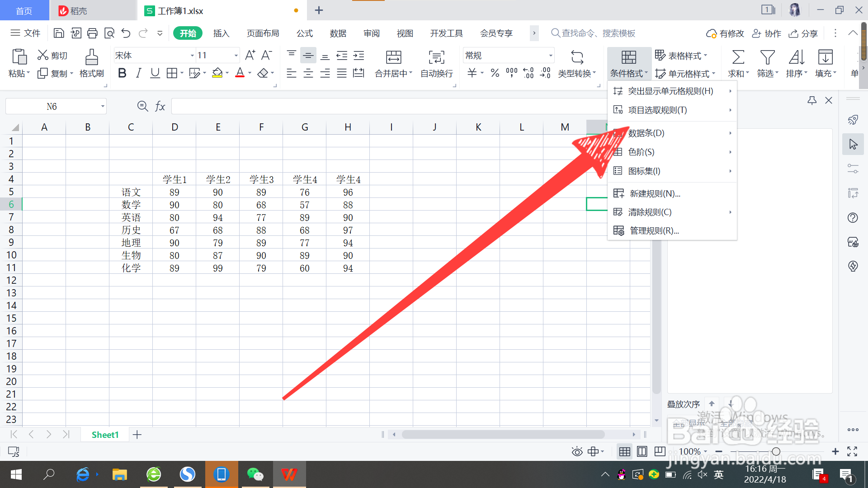The width and height of the screenshot is (868, 488).
Task: Center text horizontally
Action: [308, 73]
